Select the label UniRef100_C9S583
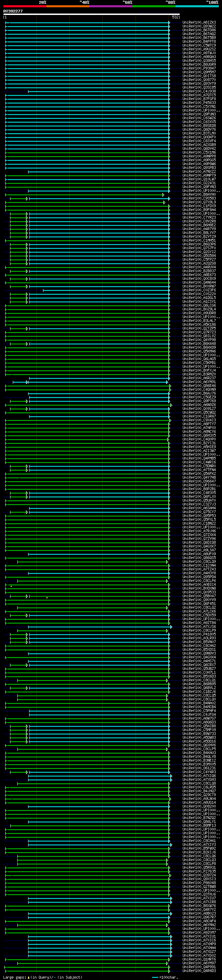Screen dimensions: 222x980 coord(199,198)
